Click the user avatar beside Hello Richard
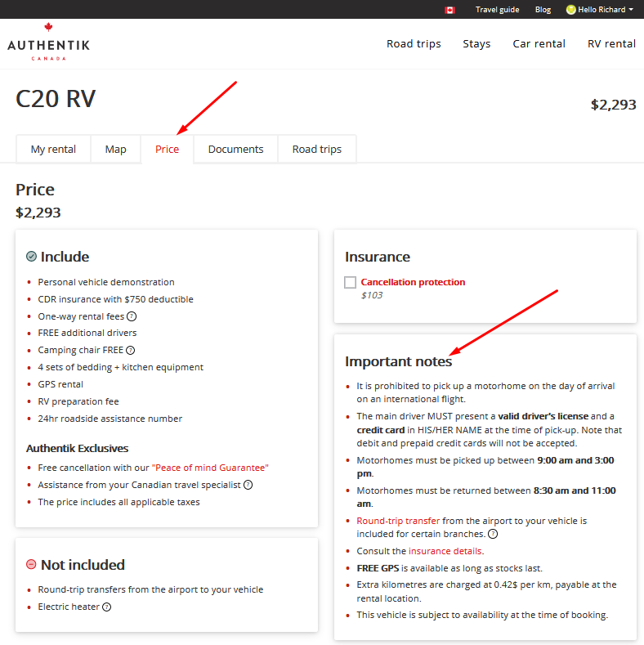The height and width of the screenshot is (645, 644). click(x=570, y=10)
